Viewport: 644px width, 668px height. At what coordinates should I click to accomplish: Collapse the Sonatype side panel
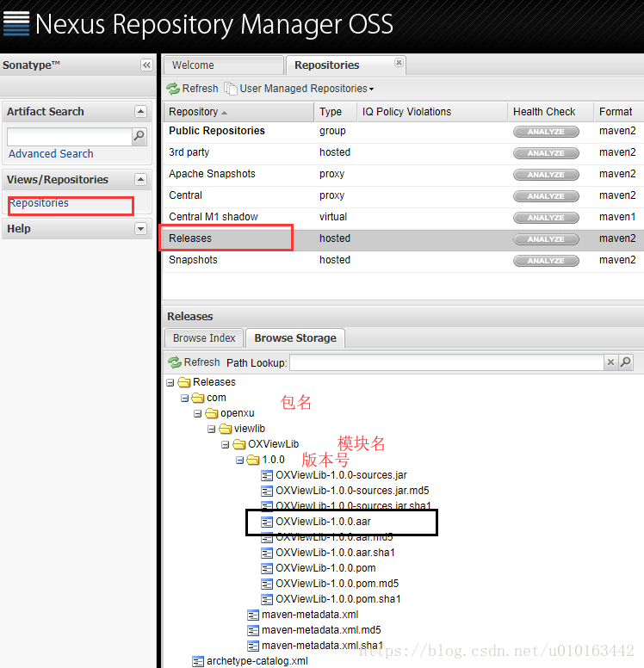(146, 65)
